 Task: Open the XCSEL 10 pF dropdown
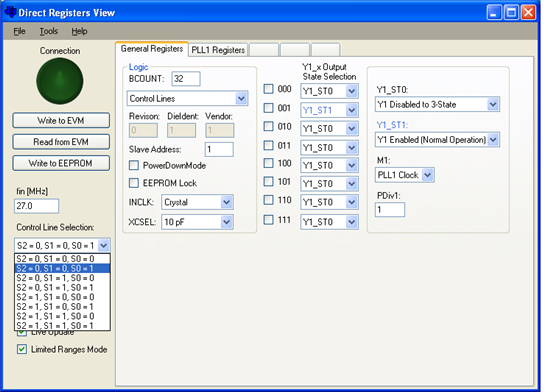point(227,222)
